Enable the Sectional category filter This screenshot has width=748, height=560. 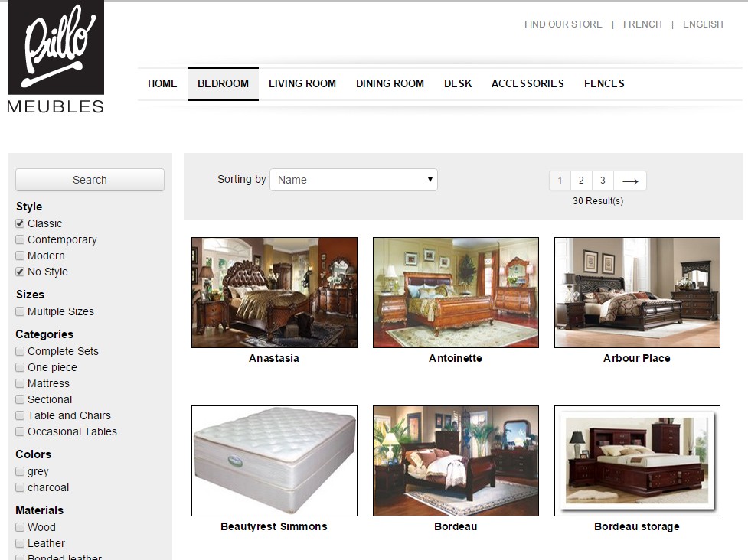coord(20,399)
